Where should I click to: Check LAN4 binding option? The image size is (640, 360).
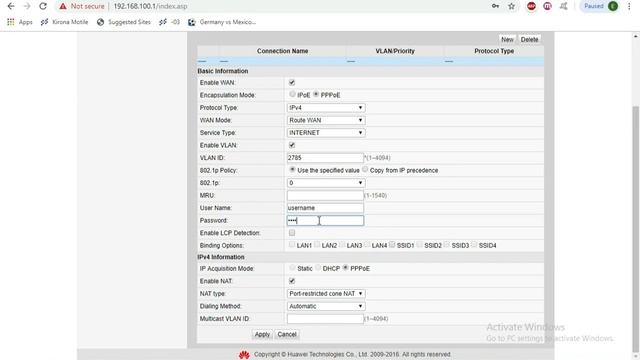pyautogui.click(x=367, y=244)
